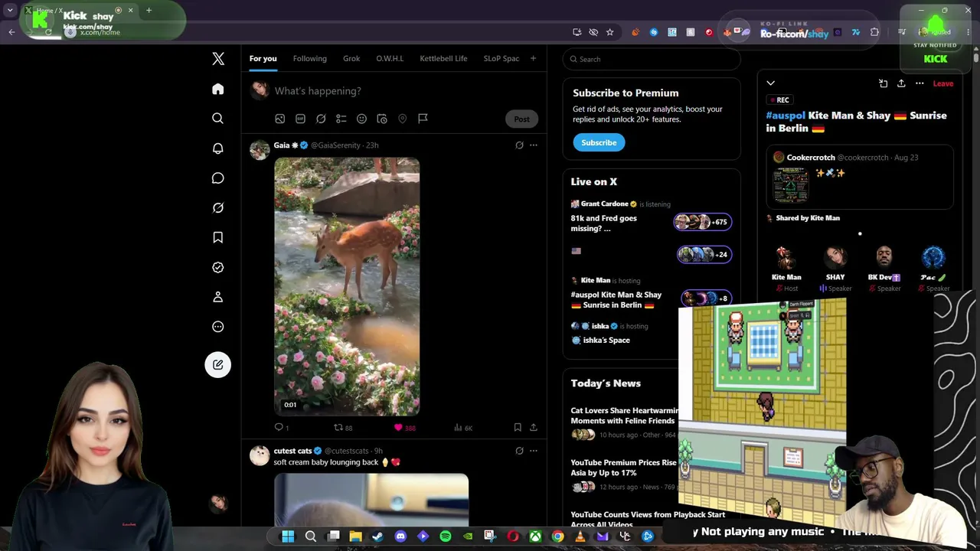Collapse the Space panel with chevron

click(x=771, y=83)
